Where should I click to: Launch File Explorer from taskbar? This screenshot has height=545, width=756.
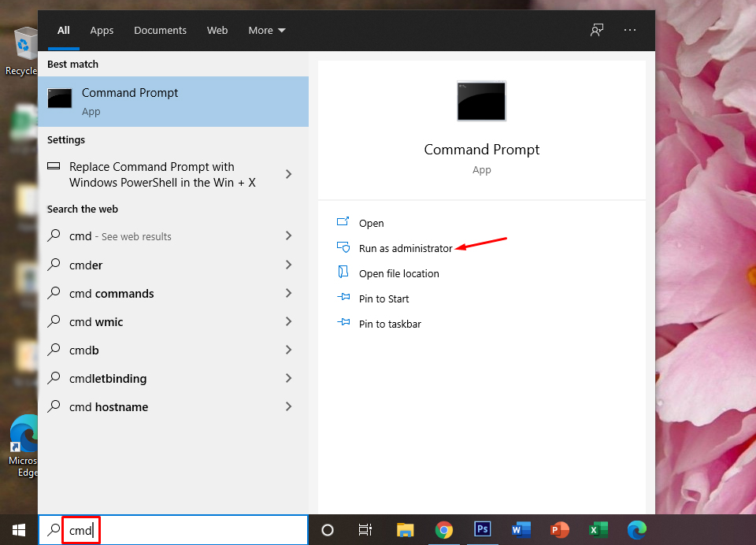click(x=405, y=530)
